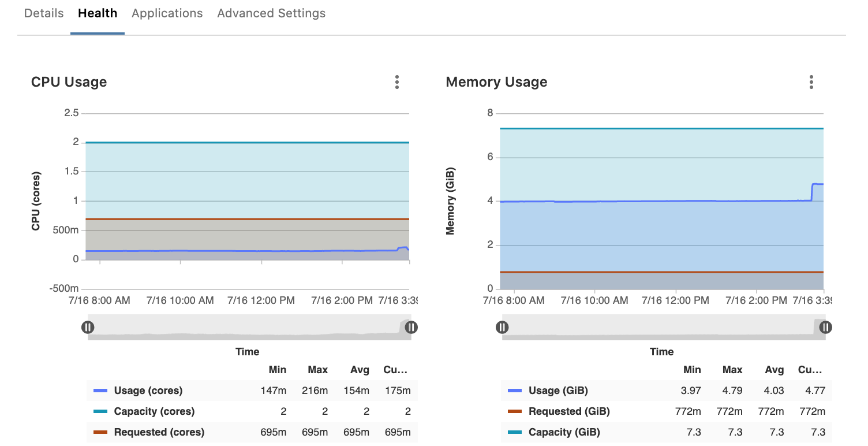Screen dimensions: 868x446
Task: Select the Health tab
Action: tap(98, 13)
